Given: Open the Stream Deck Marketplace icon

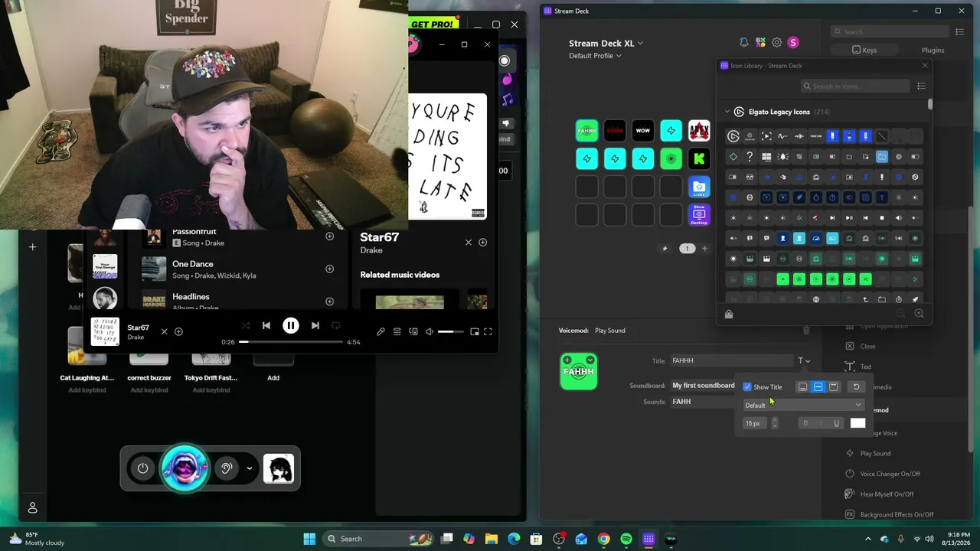Looking at the screenshot, I should coord(760,43).
